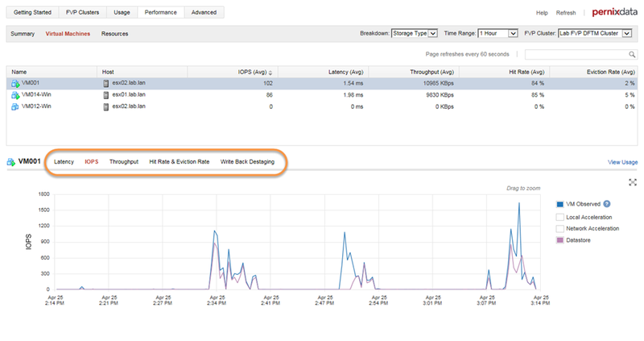Open the Breakdown Storage Type dropdown

[415, 33]
